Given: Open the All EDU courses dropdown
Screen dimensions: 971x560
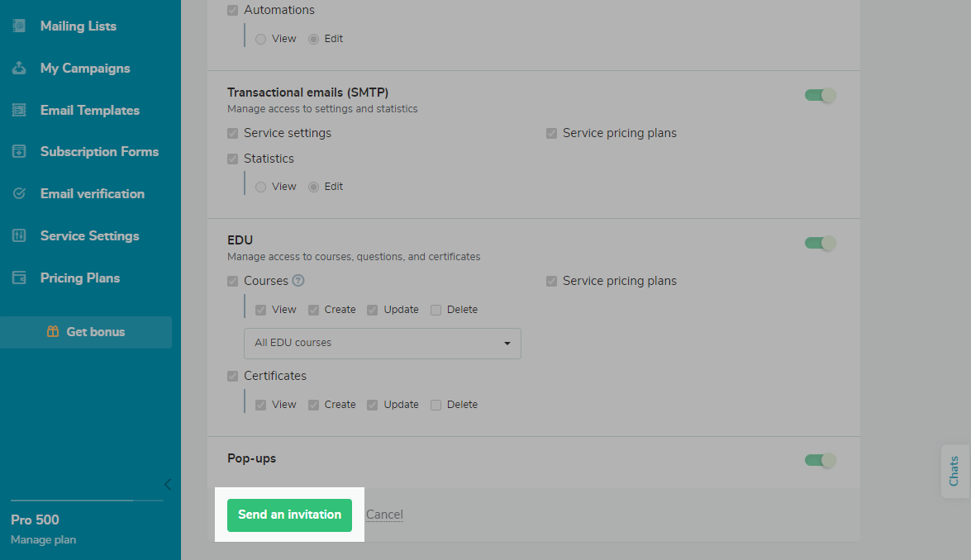Looking at the screenshot, I should click(x=382, y=343).
